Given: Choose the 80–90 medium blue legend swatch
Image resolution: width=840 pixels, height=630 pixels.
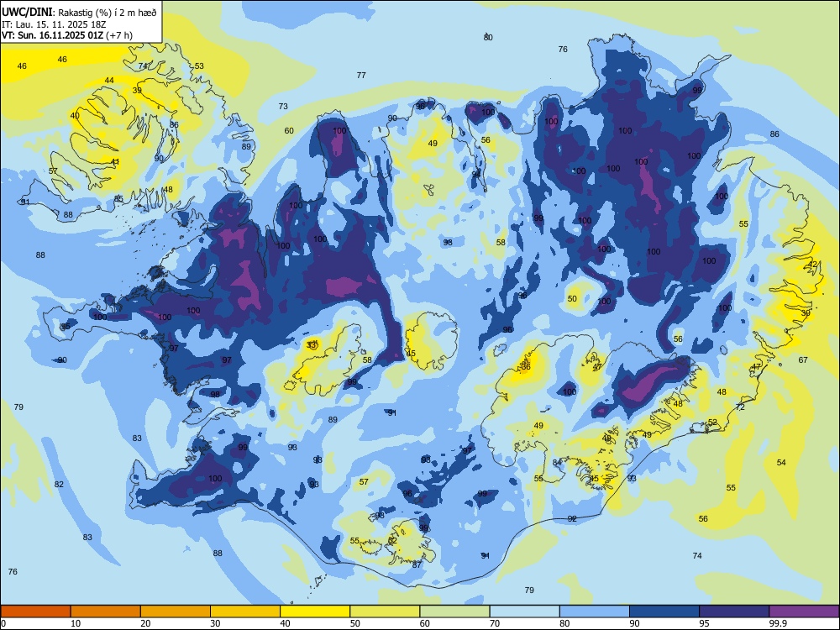Looking at the screenshot, I should (x=595, y=612).
